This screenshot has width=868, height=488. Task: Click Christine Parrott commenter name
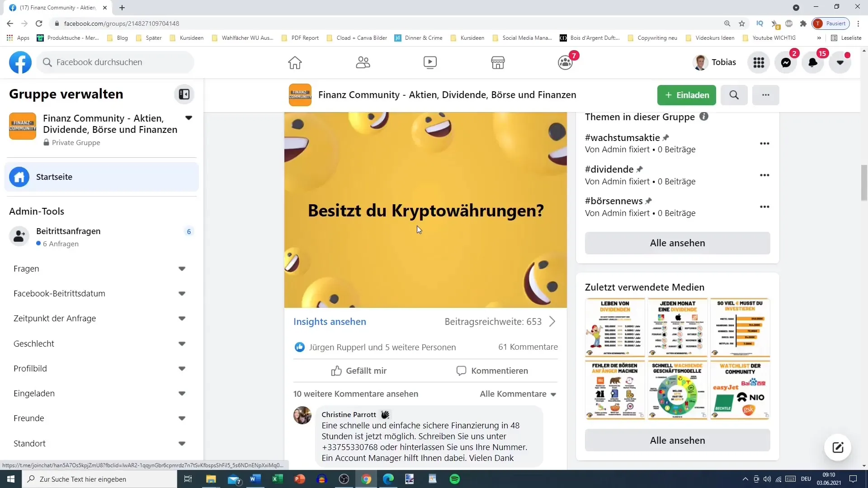[x=349, y=415]
